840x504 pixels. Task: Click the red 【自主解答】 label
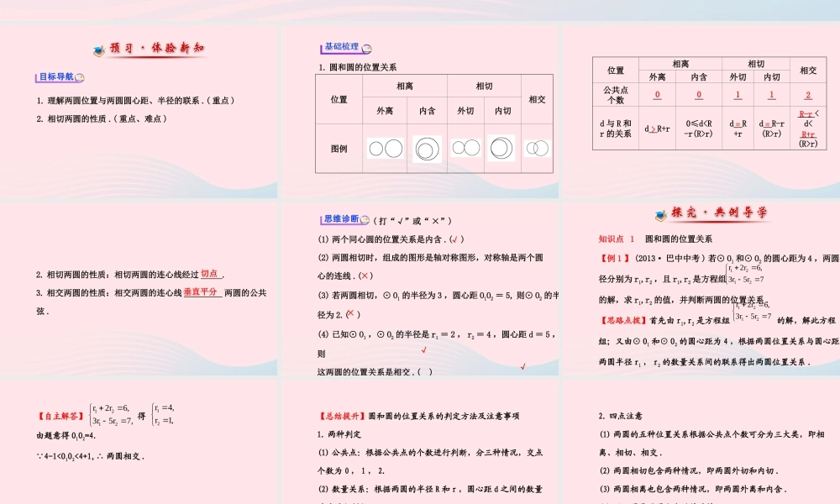click(x=61, y=416)
